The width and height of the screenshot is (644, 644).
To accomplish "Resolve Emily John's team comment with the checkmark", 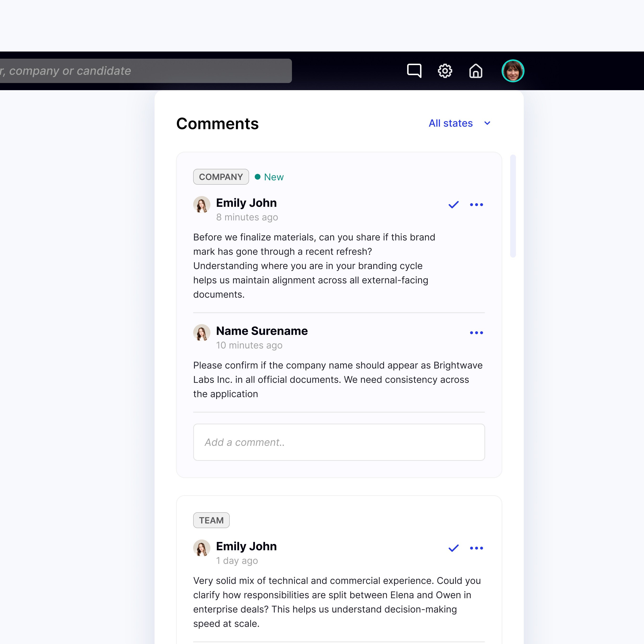I will (x=453, y=548).
